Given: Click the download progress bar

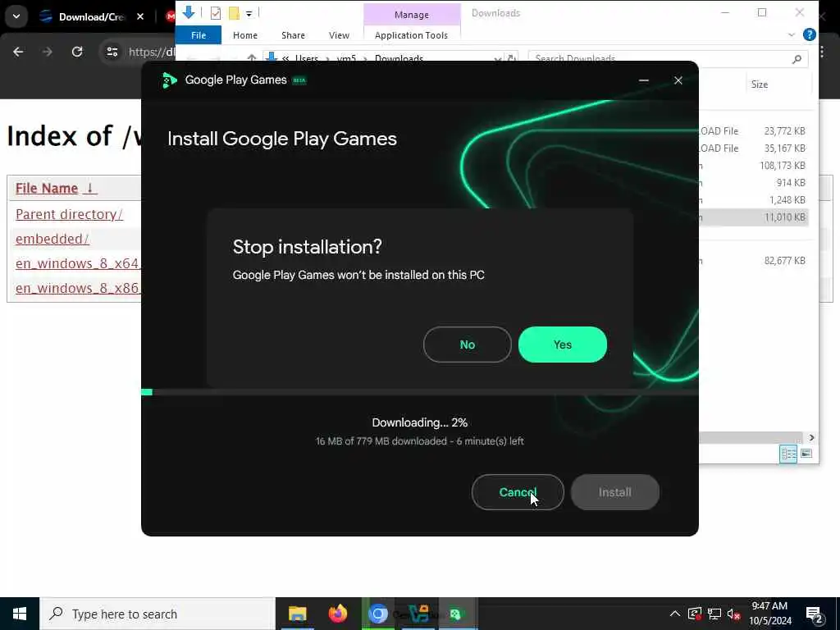Looking at the screenshot, I should (420, 392).
